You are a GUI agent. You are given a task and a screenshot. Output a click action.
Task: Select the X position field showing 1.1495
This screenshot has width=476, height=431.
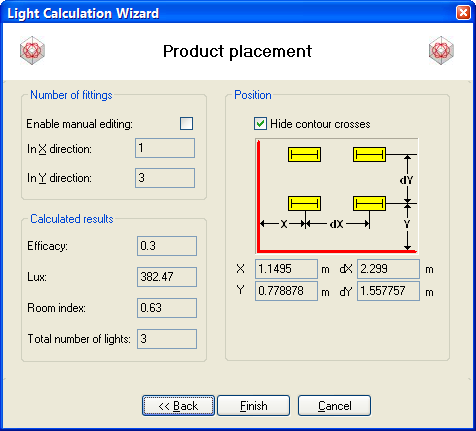[286, 269]
